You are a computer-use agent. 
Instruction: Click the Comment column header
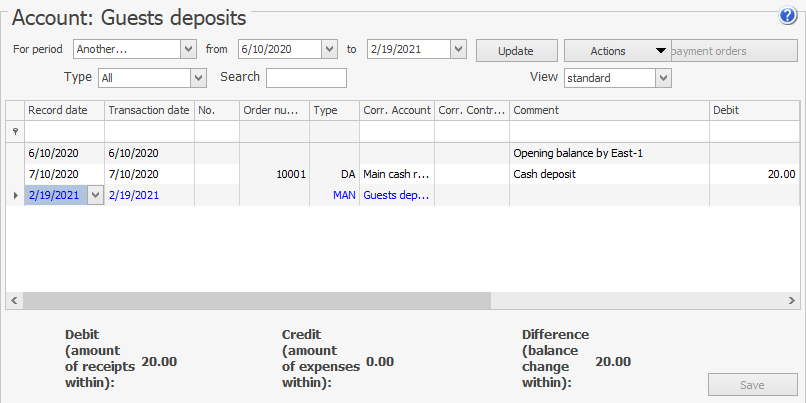[x=609, y=110]
